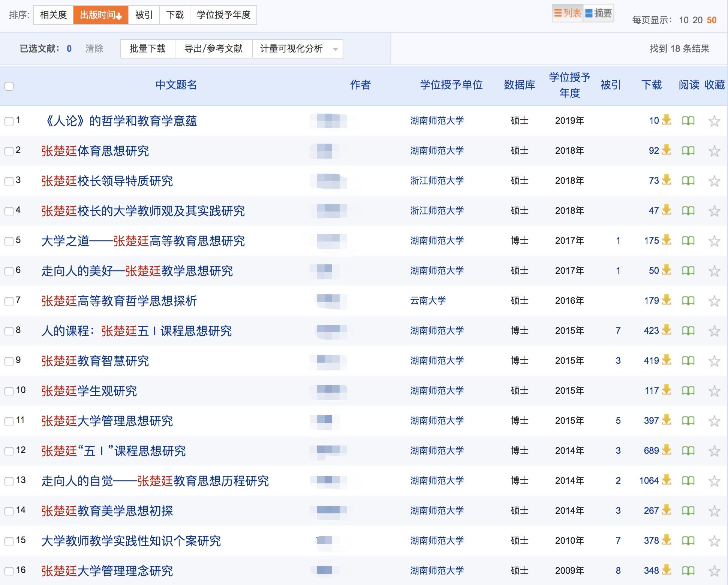Image resolution: width=728 pixels, height=585 pixels.
Task: Switch to 列表 list view
Action: pos(568,13)
